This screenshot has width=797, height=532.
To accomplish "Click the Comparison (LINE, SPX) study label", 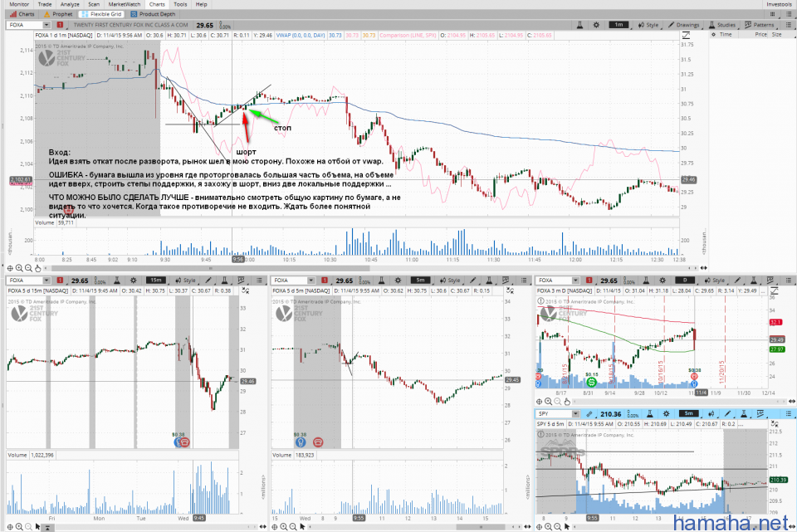I will point(408,36).
